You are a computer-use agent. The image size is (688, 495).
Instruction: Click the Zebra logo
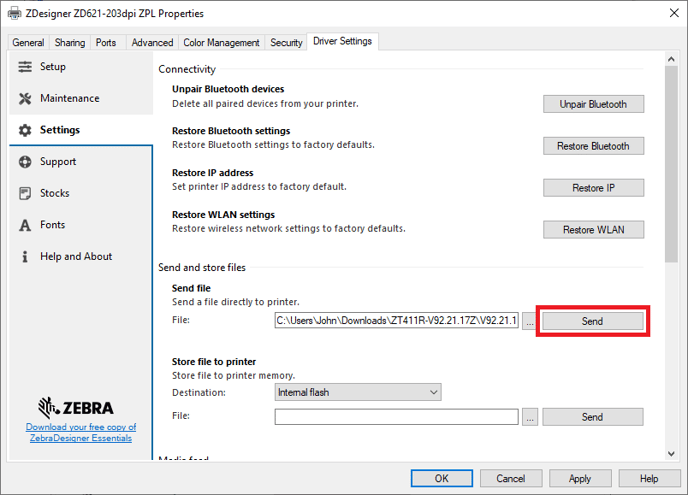(x=75, y=408)
